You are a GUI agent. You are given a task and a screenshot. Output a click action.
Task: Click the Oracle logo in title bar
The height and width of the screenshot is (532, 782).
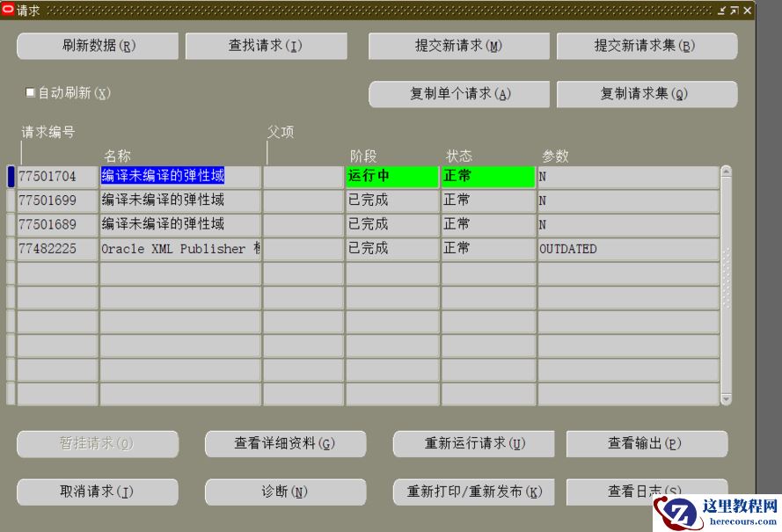(8, 11)
